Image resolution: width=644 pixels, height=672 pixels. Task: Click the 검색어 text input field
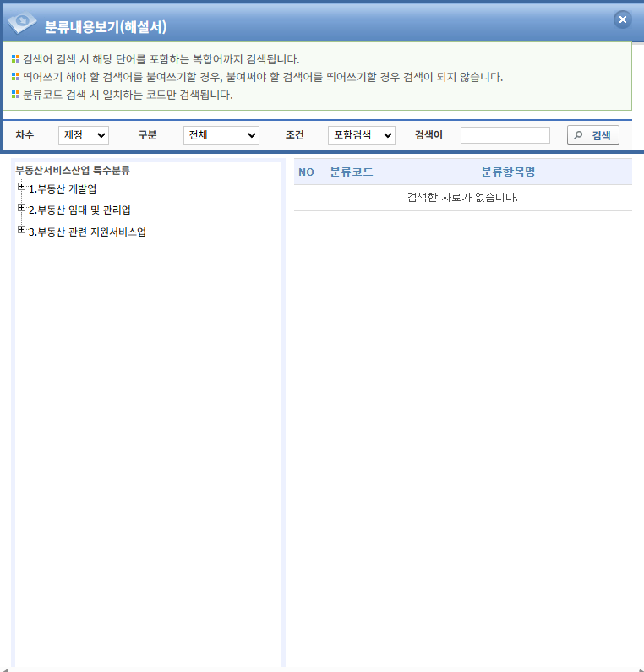click(505, 135)
